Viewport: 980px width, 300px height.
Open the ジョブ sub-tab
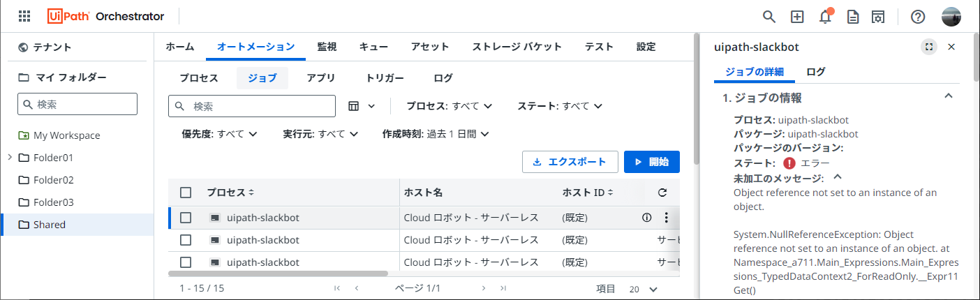(262, 78)
